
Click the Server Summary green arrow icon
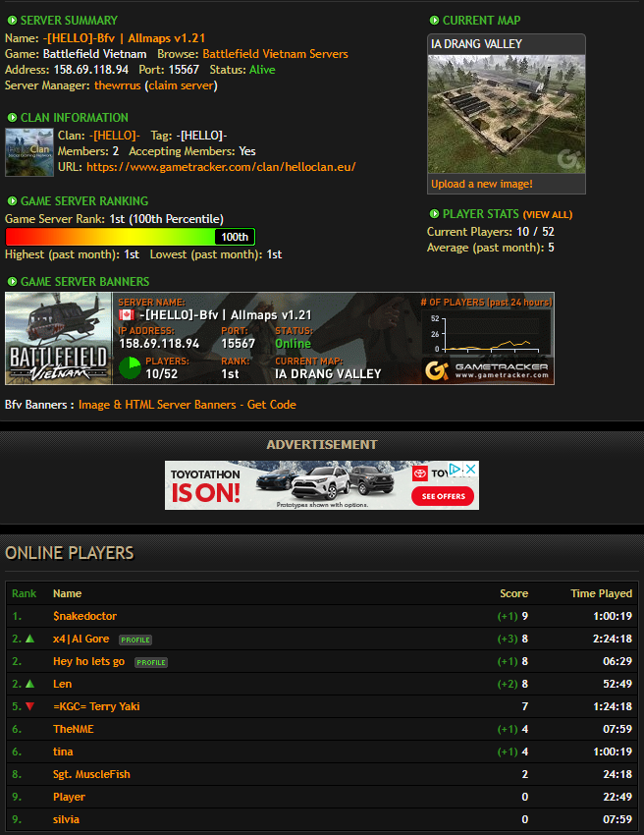point(12,21)
